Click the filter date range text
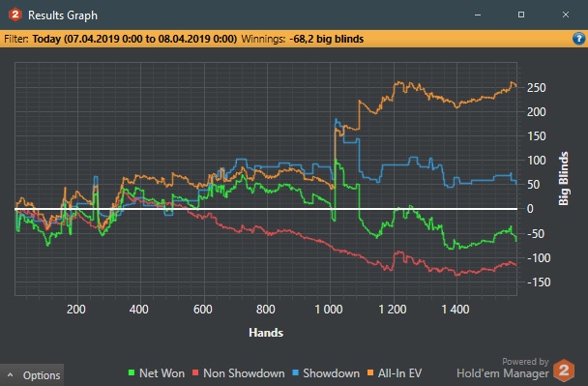The height and width of the screenshot is (386, 588). (134, 39)
